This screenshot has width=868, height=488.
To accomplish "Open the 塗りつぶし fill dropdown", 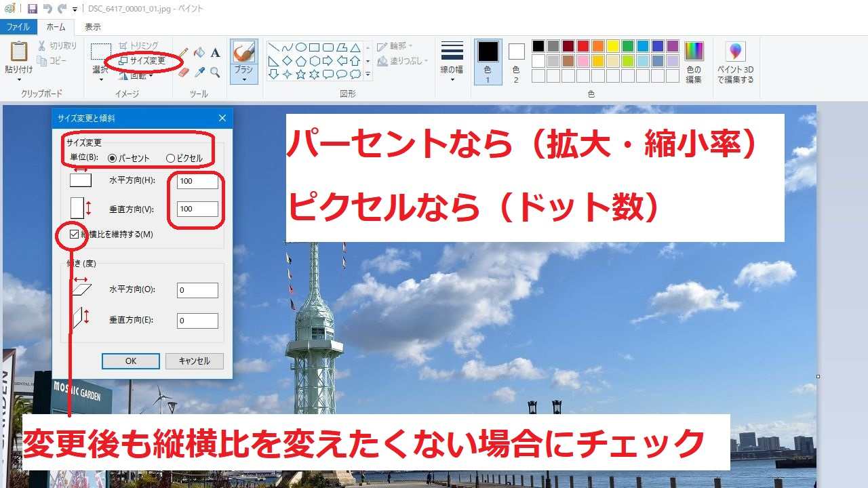I will pyautogui.click(x=403, y=61).
